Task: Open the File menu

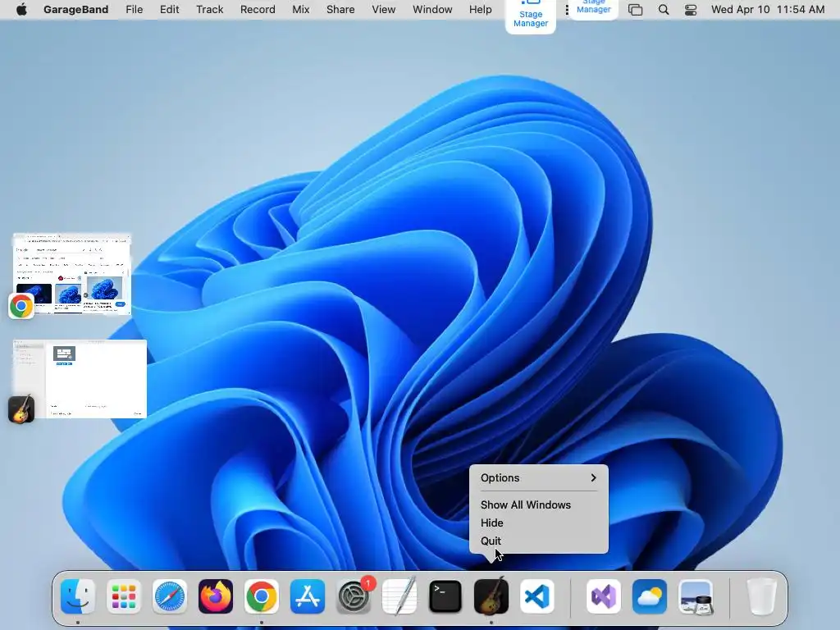Action: click(134, 9)
